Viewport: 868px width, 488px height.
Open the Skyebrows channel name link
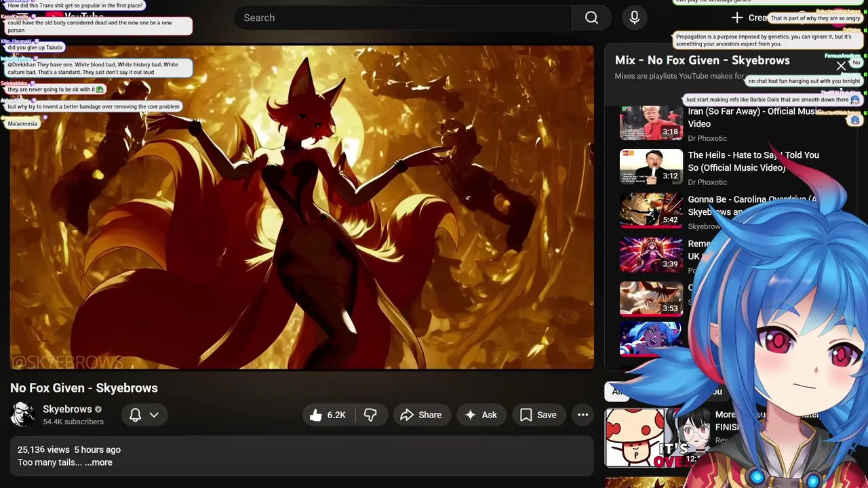point(67,409)
